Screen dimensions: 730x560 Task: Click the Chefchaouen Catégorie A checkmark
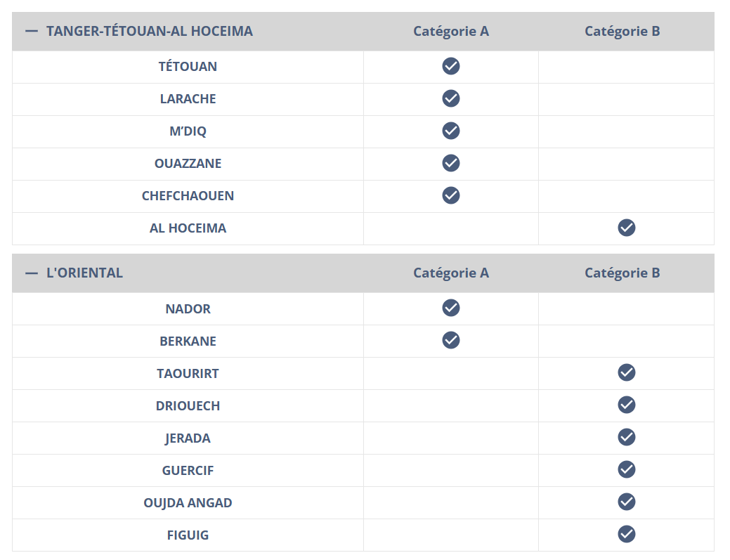click(x=451, y=196)
